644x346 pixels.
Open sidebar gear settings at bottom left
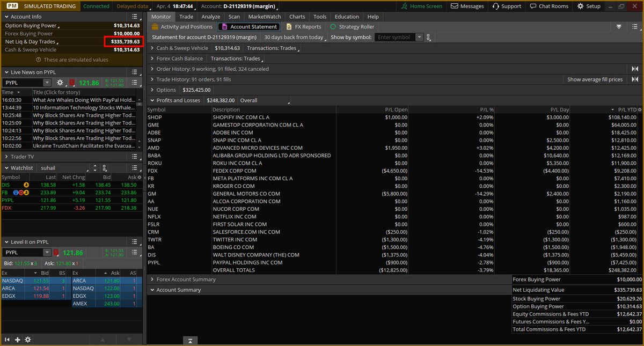[x=28, y=340]
